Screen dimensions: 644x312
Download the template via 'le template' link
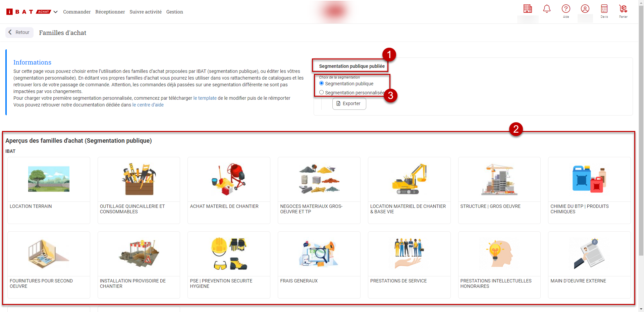pos(205,98)
